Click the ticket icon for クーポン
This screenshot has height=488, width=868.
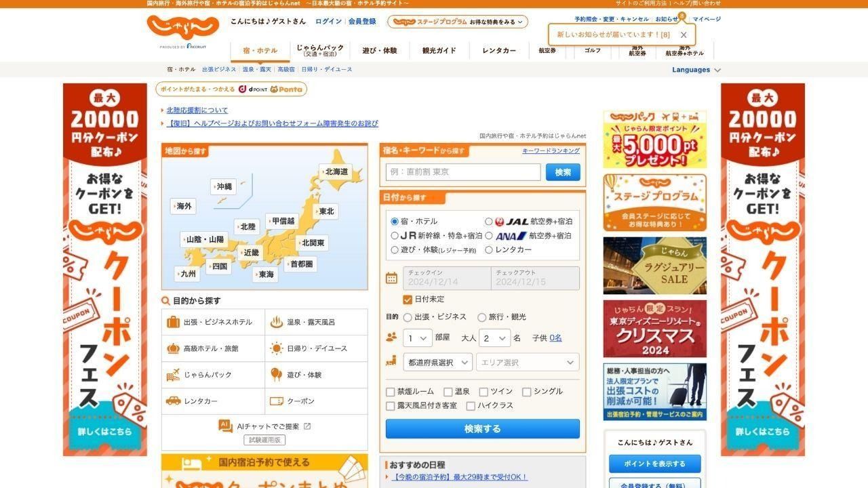277,401
